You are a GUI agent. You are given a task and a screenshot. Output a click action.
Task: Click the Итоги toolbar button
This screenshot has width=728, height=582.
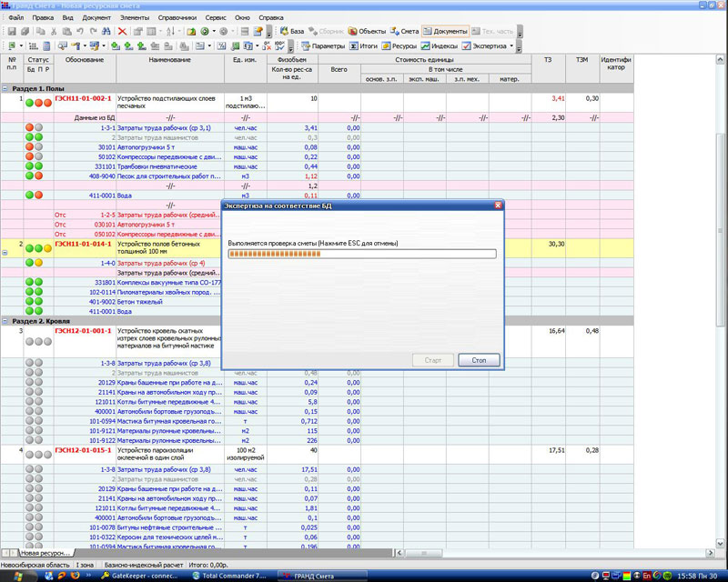pyautogui.click(x=364, y=45)
